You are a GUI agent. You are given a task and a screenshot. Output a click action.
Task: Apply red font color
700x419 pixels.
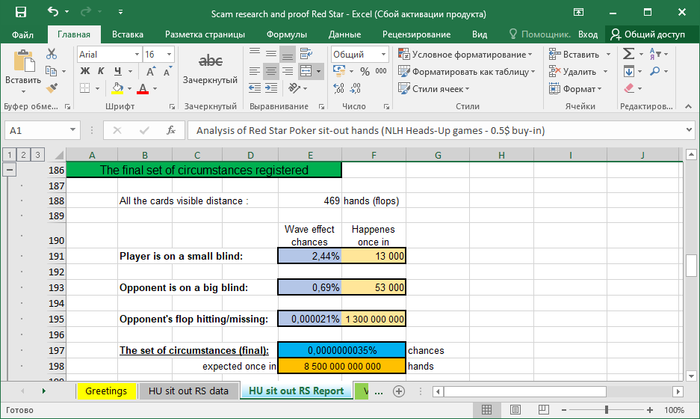coord(143,88)
